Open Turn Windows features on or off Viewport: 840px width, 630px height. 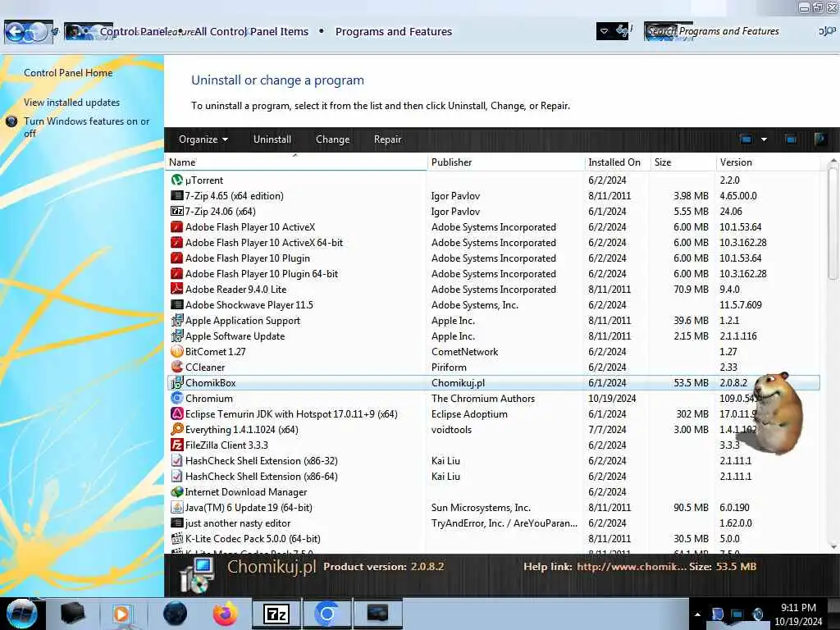click(86, 127)
